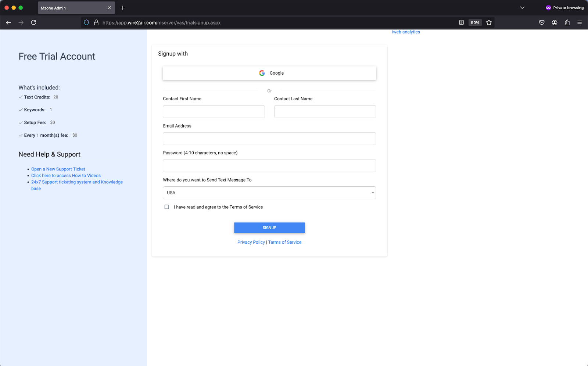
Task: Sign up with the Google button
Action: point(269,73)
